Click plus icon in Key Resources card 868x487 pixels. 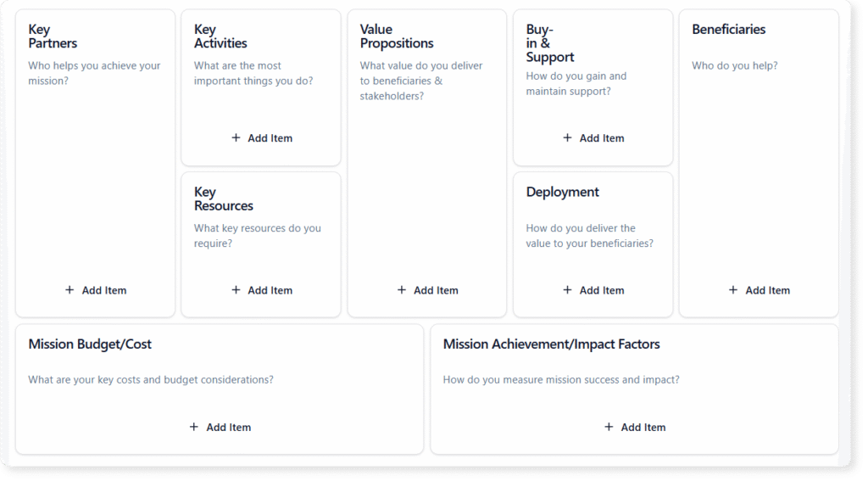pos(236,290)
